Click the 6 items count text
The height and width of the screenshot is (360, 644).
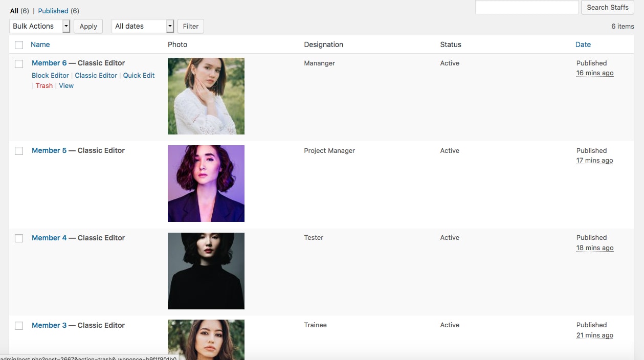[623, 26]
